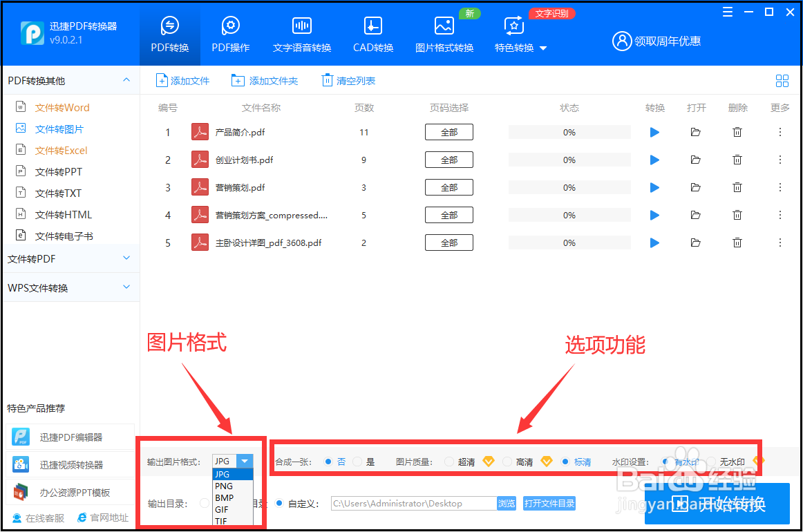Open the output folder for 创业计划书.pdf
The width and height of the screenshot is (803, 532).
tap(695, 160)
